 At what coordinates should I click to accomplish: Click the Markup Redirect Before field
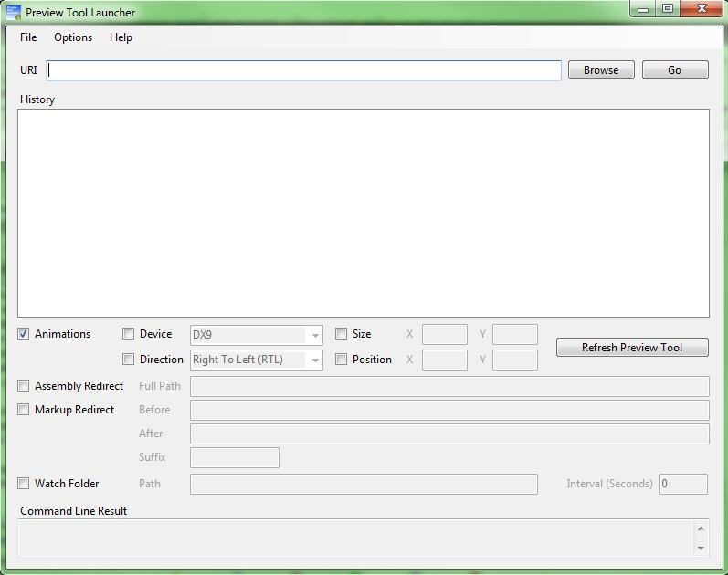pyautogui.click(x=449, y=410)
